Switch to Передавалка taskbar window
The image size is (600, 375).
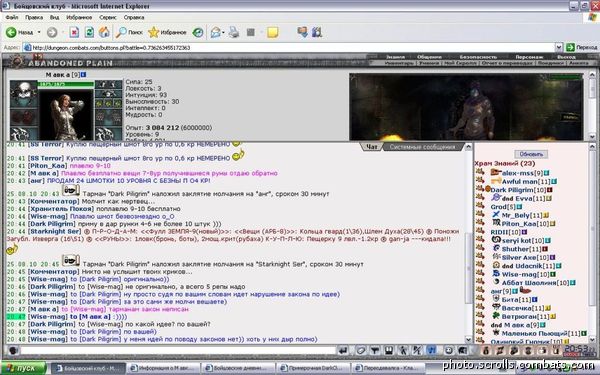[x=388, y=368]
